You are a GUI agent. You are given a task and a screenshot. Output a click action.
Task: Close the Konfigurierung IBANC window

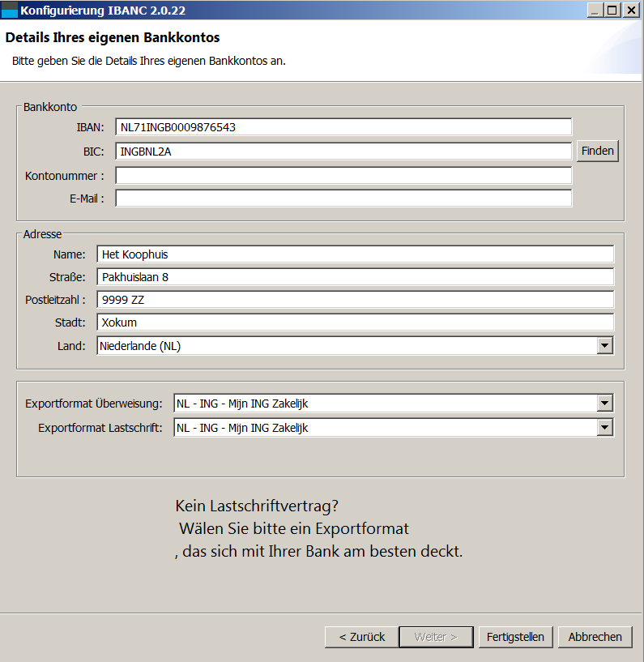(631, 11)
